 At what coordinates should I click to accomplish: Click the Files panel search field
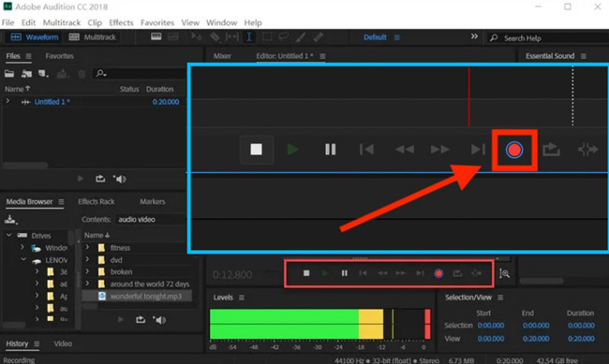tap(140, 73)
